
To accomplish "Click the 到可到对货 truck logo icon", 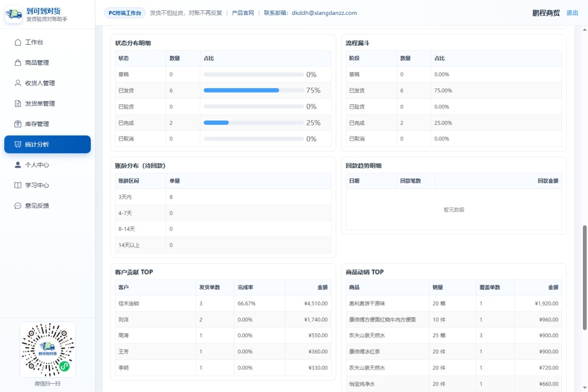I will 14,14.
